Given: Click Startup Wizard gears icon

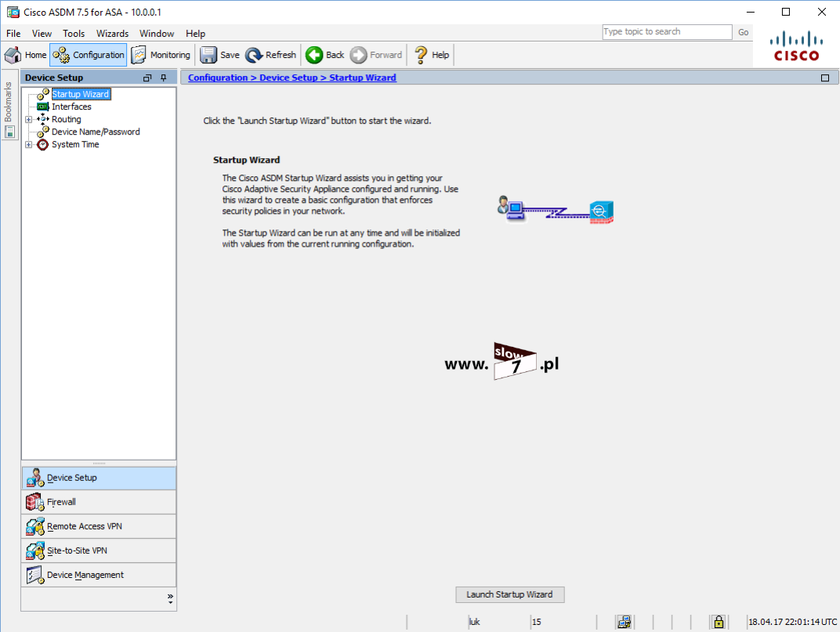Looking at the screenshot, I should (43, 94).
